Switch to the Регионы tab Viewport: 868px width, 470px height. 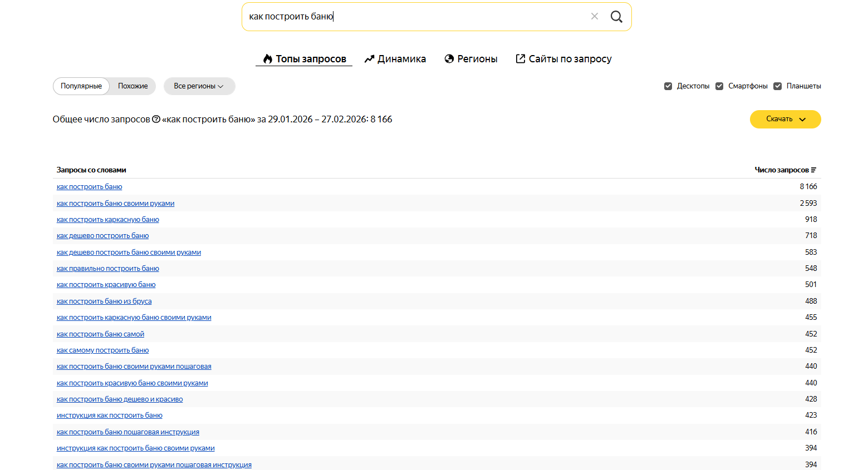point(477,59)
